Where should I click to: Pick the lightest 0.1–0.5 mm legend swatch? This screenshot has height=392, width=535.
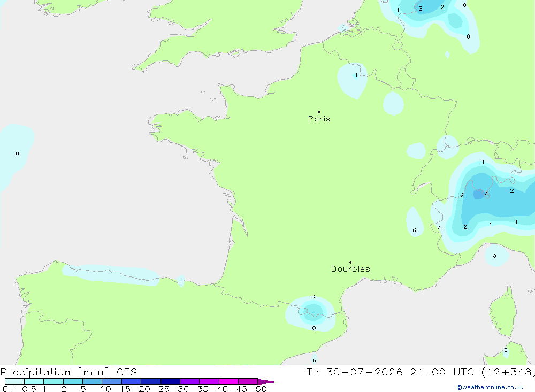click(x=14, y=381)
